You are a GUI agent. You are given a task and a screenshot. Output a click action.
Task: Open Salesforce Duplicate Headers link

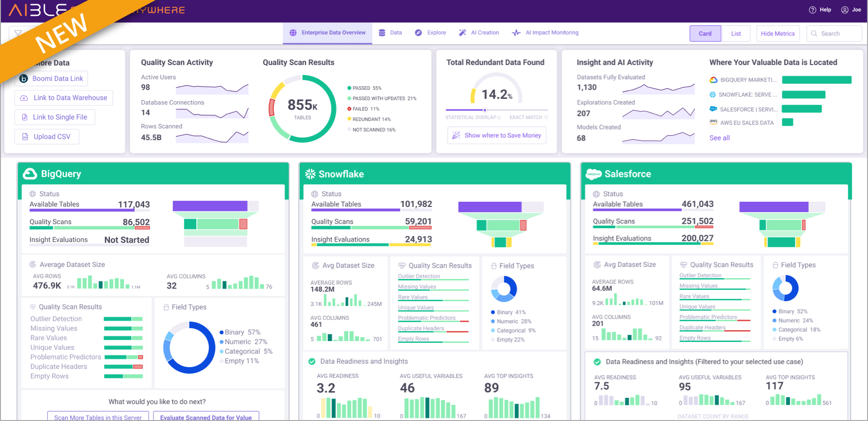tap(702, 328)
